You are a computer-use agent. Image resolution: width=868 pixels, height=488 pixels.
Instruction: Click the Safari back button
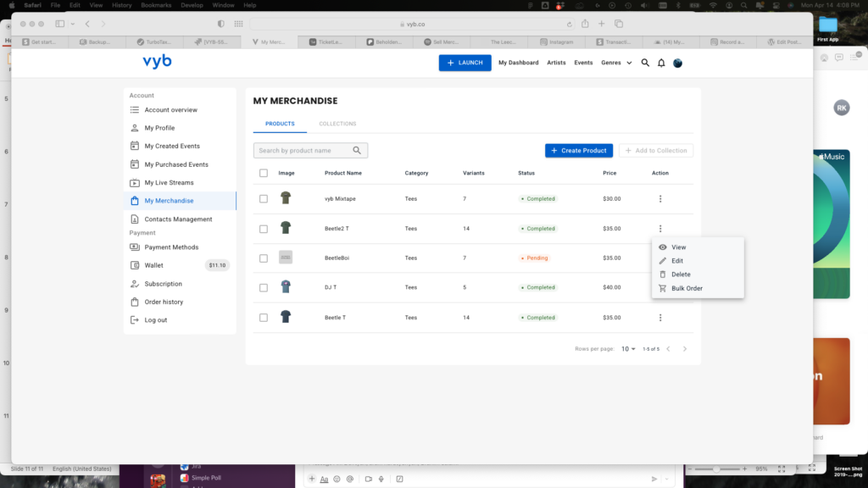tap(87, 24)
